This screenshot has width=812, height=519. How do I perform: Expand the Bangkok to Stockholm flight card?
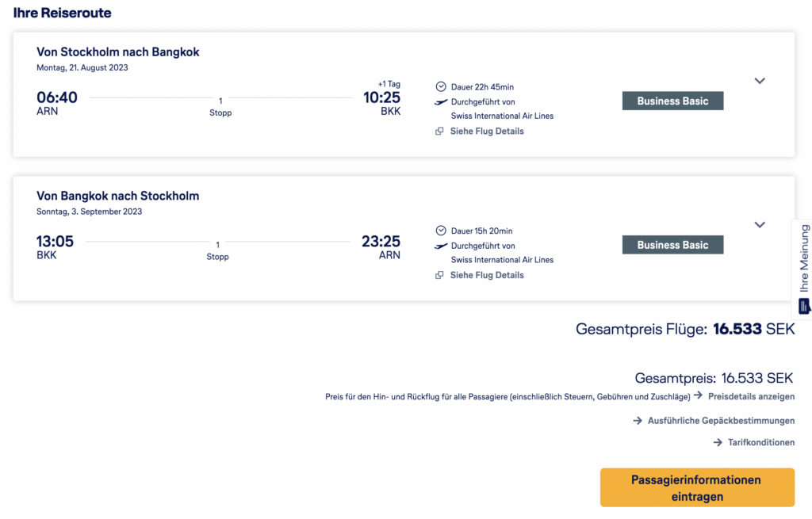[760, 225]
